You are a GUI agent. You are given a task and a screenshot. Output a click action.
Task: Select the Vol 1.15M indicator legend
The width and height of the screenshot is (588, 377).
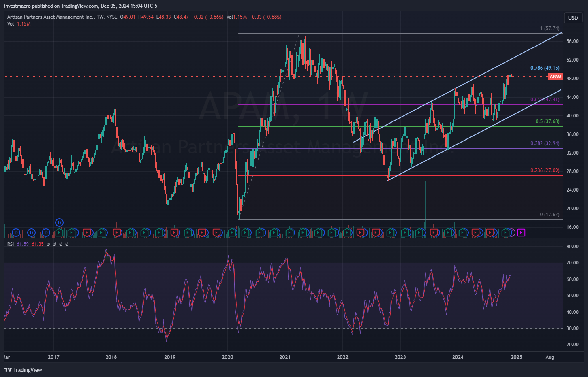[19, 24]
